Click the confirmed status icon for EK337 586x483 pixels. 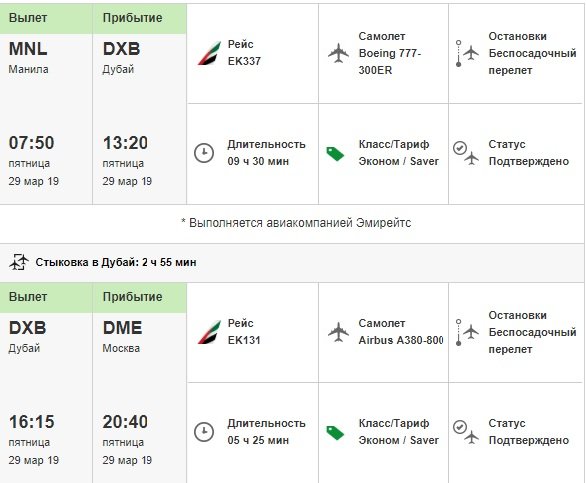tap(466, 153)
